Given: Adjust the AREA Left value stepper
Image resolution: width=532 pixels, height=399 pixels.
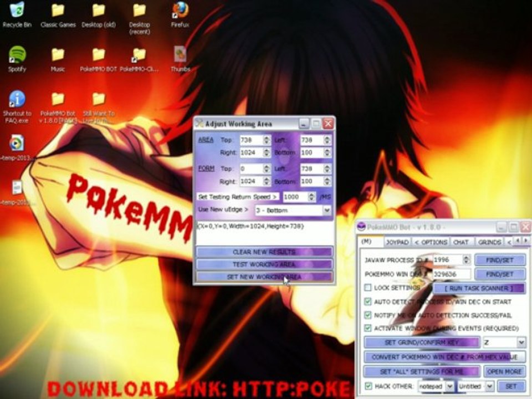Looking at the screenshot, I should (327, 140).
